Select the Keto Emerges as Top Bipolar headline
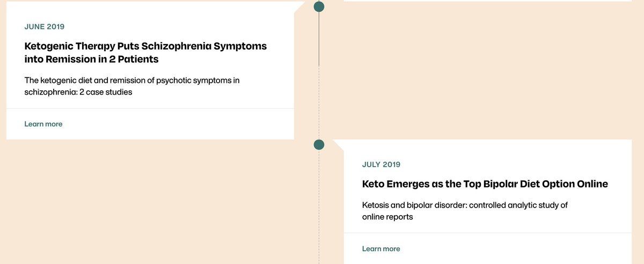The height and width of the screenshot is (264, 644). click(485, 184)
